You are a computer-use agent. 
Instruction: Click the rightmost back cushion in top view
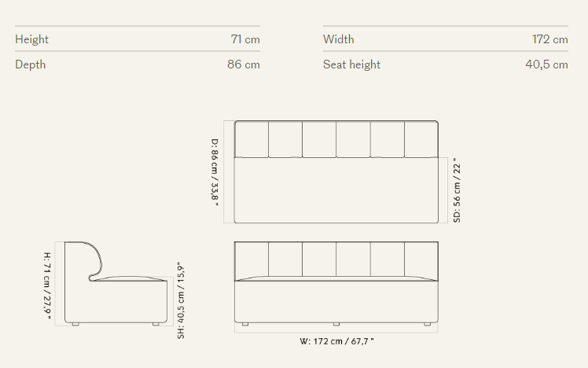(x=421, y=140)
